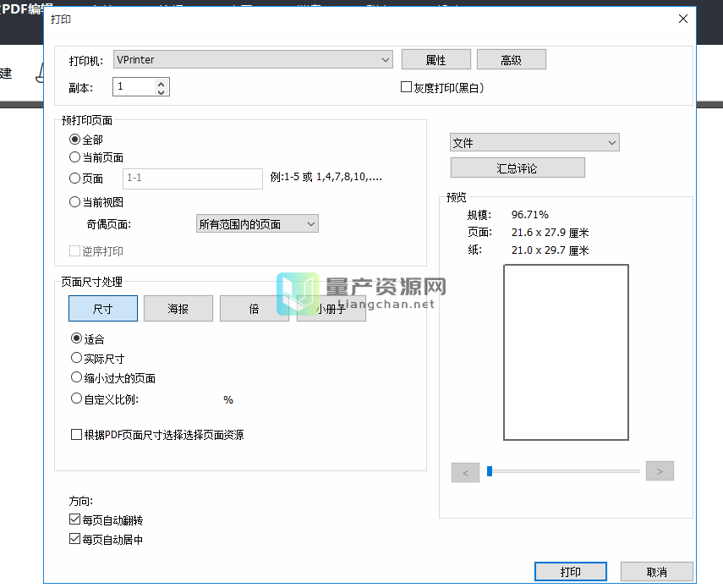Click the page range field showing 1-1
The width and height of the screenshot is (723, 588).
pyautogui.click(x=193, y=179)
